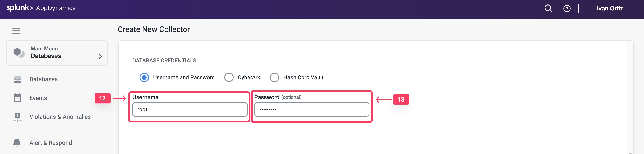This screenshot has height=154, width=644.
Task: Click the Splunk AppDynamics logo
Action: pyautogui.click(x=41, y=8)
